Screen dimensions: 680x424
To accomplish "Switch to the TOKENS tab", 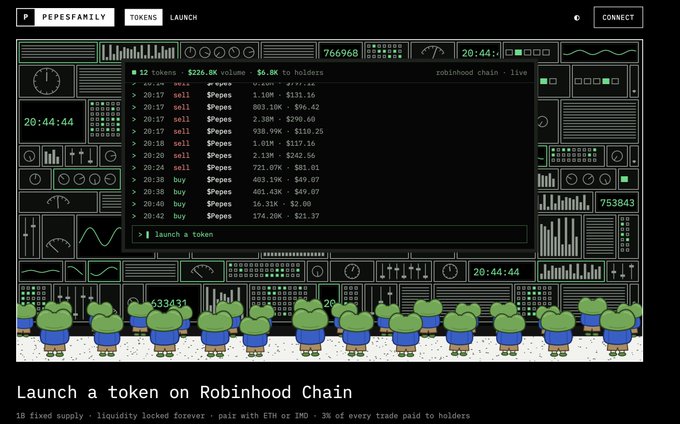I will [144, 17].
